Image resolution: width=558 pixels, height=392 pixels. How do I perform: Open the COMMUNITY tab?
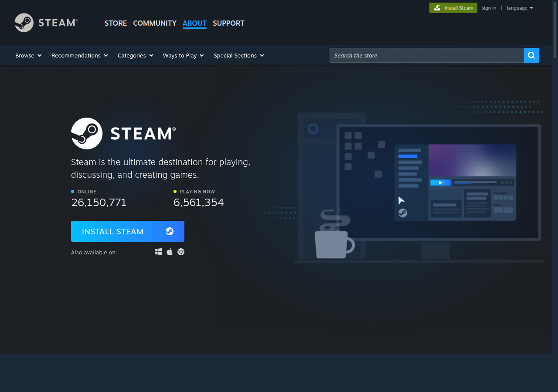(155, 23)
